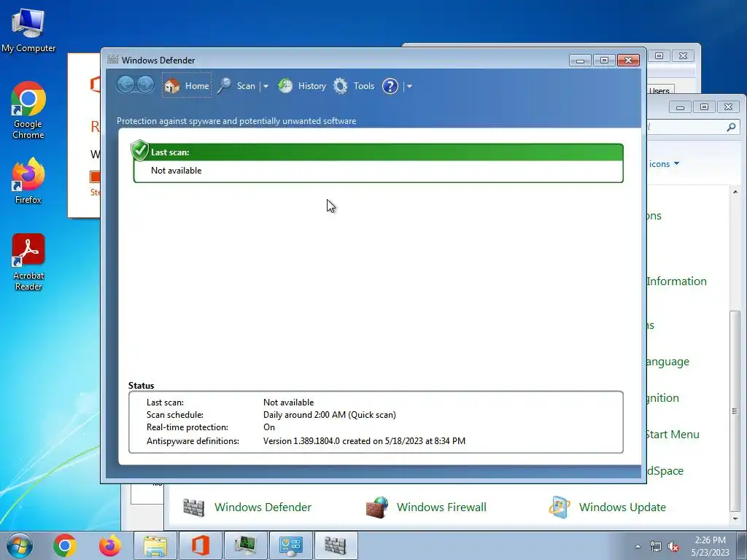Viewport: 747px width, 560px height.
Task: Open the Windows Start button
Action: (20, 545)
